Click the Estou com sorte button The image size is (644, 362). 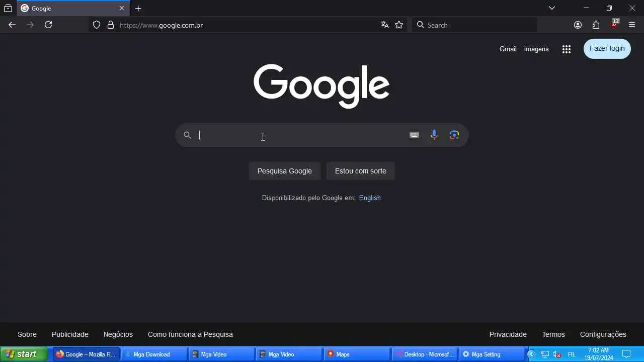tap(361, 171)
